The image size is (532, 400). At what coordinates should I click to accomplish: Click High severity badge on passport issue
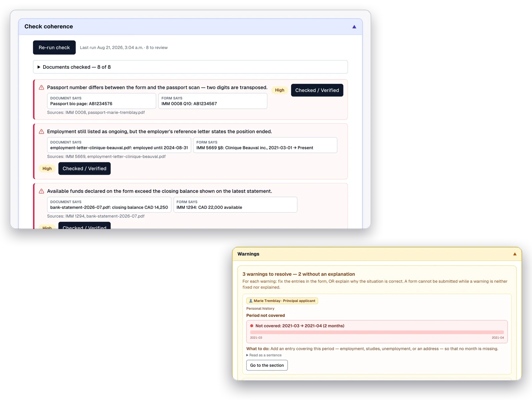280,90
